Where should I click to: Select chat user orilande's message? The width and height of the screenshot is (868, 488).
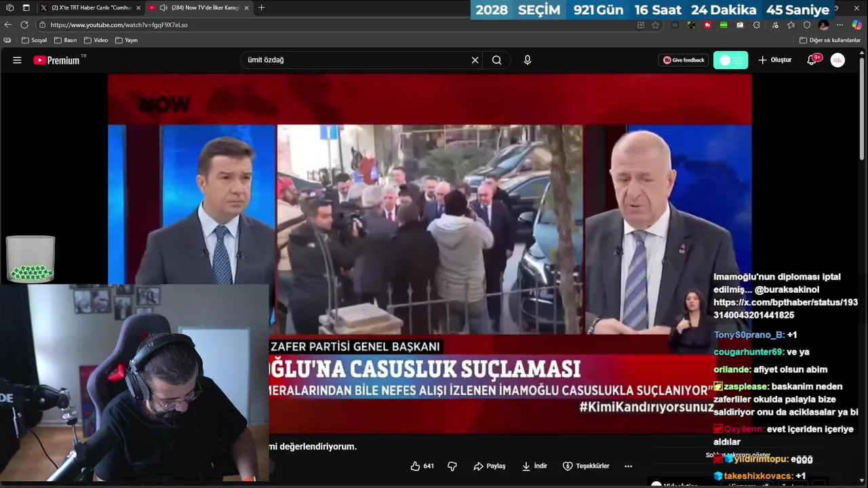pyautogui.click(x=770, y=369)
